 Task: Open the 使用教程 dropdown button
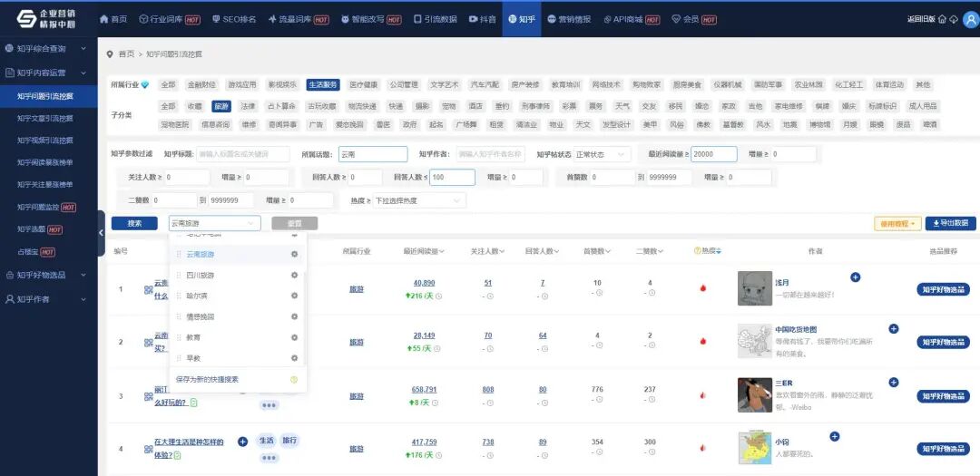pos(897,223)
